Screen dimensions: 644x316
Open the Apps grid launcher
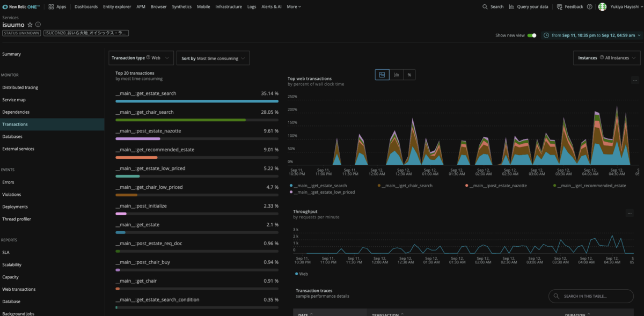click(x=57, y=6)
